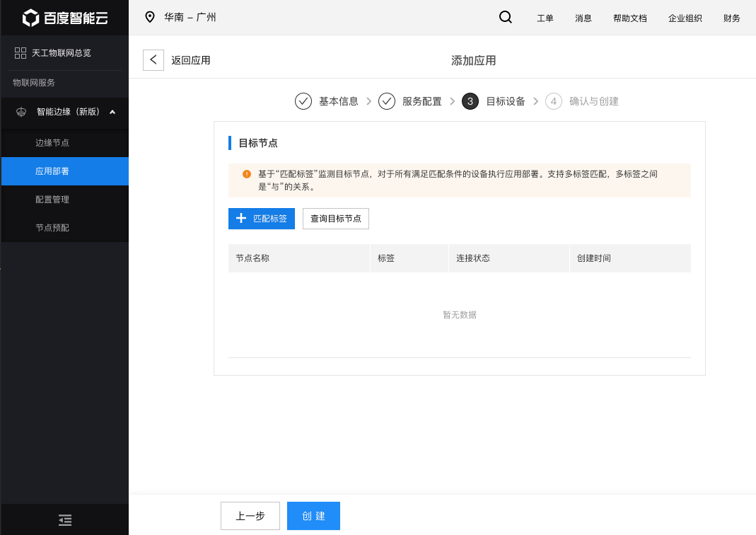The image size is (756, 535).
Task: Click the 暂无数据 empty table text
Action: pos(460,315)
